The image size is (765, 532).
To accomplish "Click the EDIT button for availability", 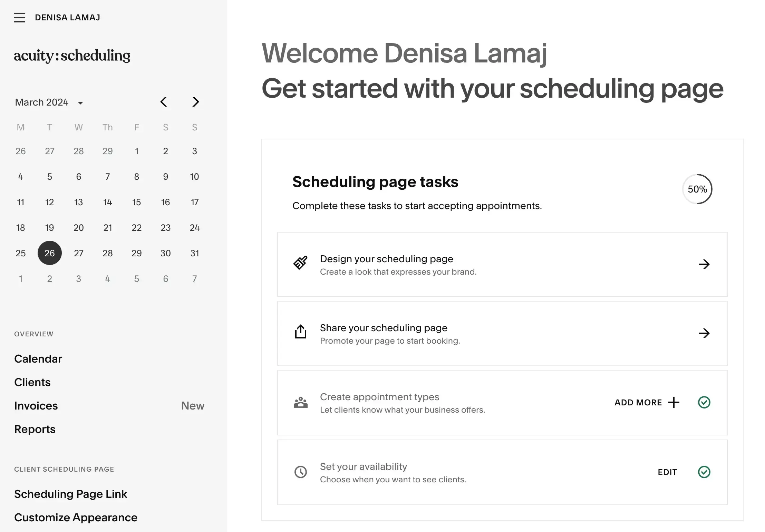I will 667,472.
